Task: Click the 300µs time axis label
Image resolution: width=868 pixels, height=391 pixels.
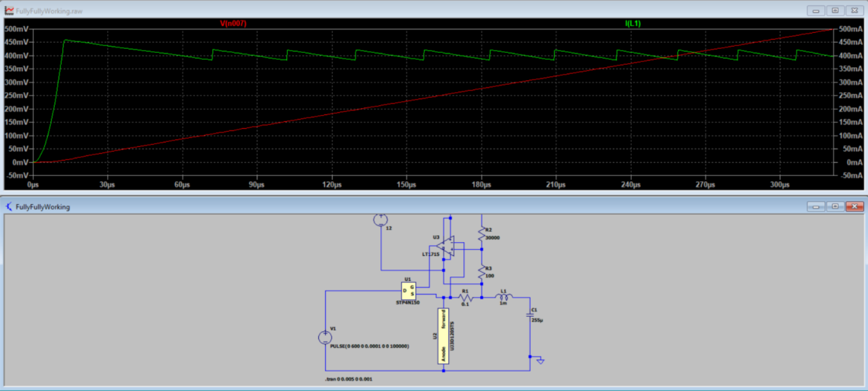Action: click(780, 185)
